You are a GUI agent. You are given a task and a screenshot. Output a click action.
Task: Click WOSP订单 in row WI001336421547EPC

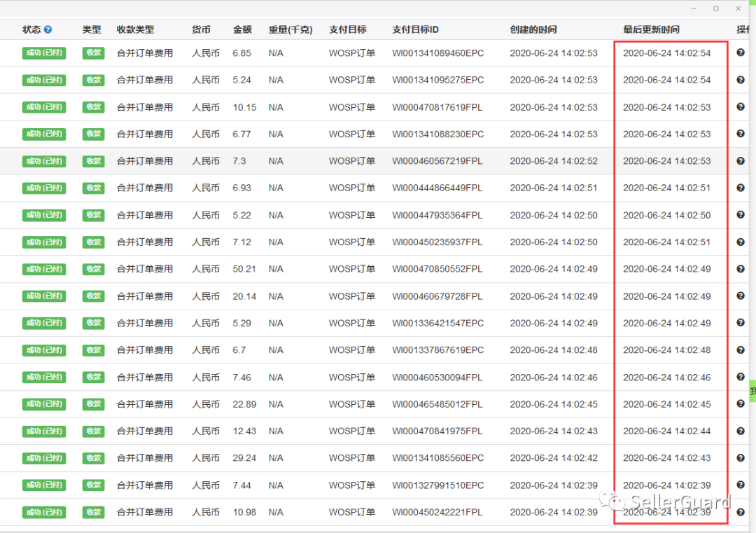pos(352,323)
